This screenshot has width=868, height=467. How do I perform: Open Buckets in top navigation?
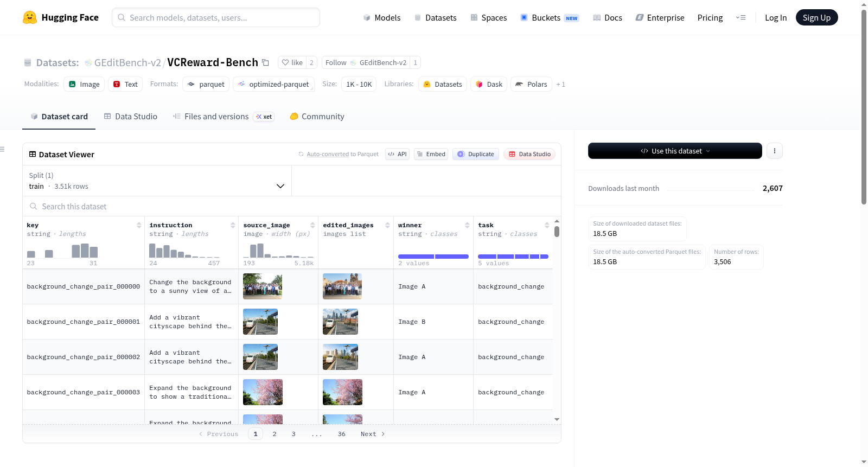click(550, 17)
